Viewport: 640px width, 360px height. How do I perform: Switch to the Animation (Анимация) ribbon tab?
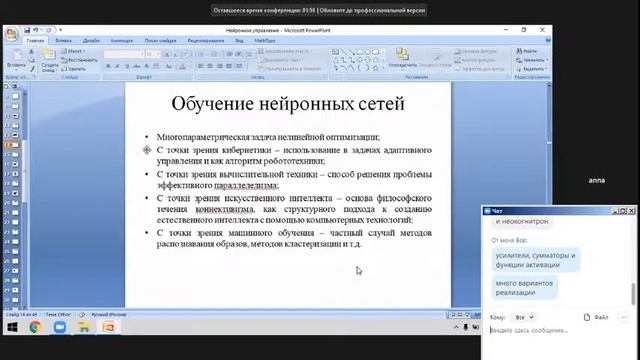[122, 41]
